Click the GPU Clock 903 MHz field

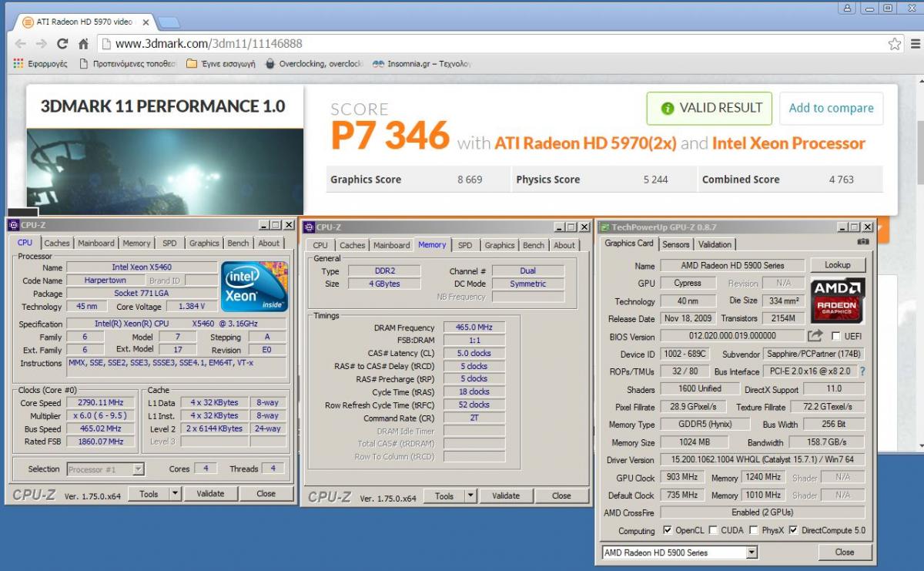(681, 478)
